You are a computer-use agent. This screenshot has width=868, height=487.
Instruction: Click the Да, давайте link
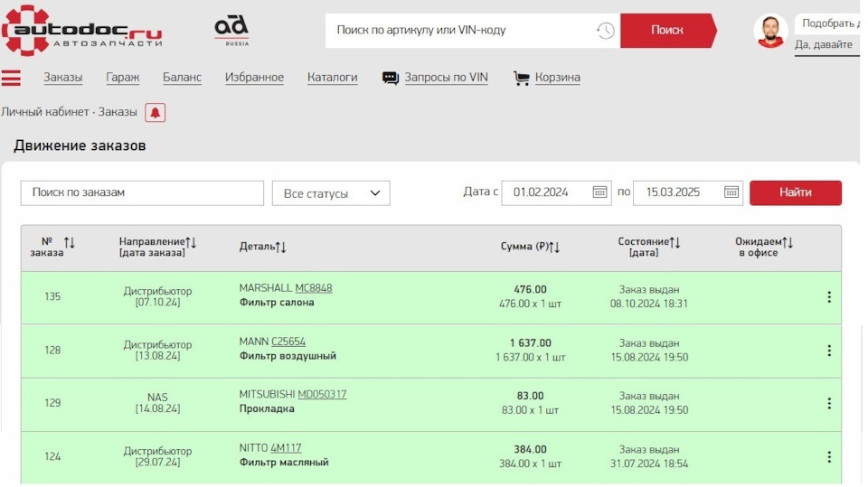point(824,45)
